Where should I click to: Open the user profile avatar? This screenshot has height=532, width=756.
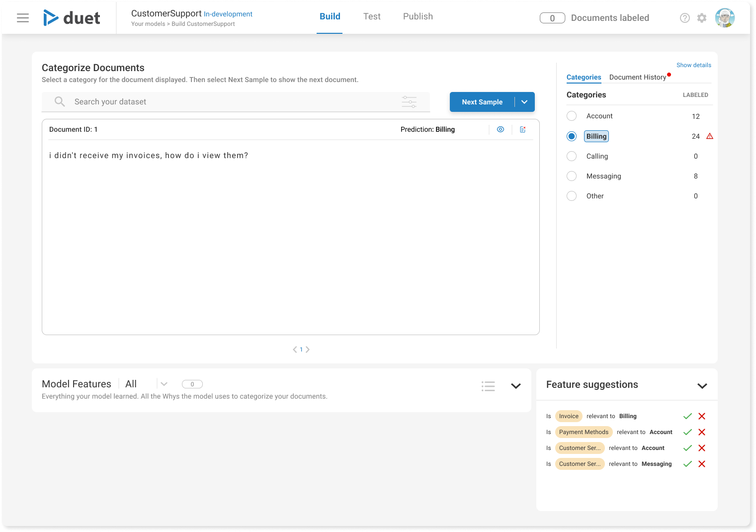coord(725,18)
